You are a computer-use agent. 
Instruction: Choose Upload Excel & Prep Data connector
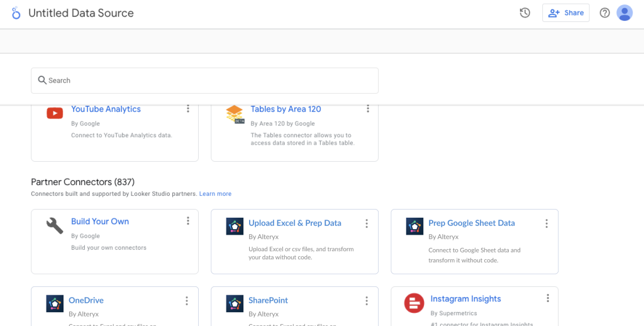tap(295, 223)
